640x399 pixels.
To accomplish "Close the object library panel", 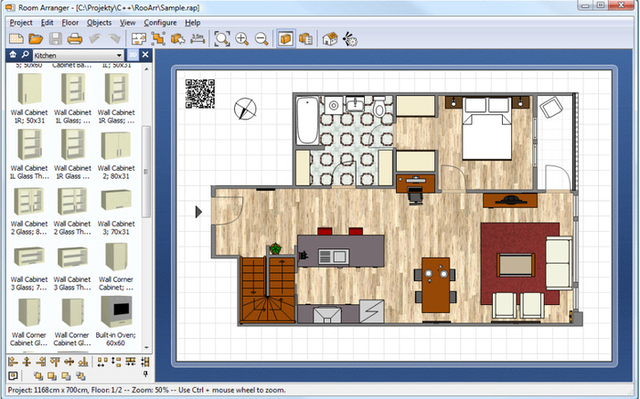I will point(145,55).
